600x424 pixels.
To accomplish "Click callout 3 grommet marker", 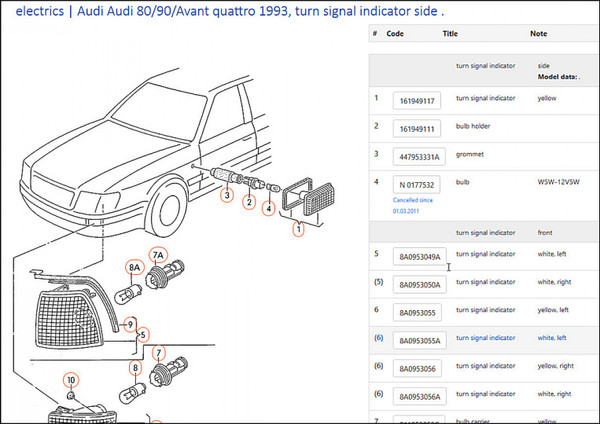I will click(x=227, y=196).
